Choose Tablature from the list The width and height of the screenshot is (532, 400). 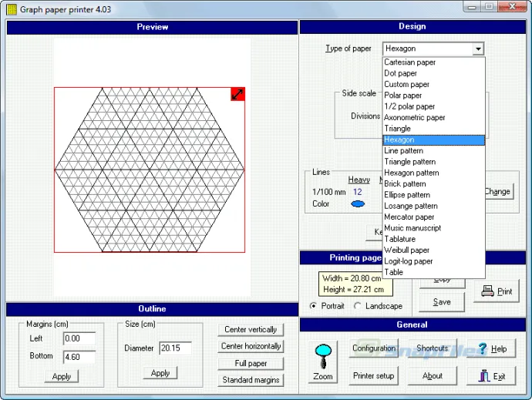tap(433, 239)
